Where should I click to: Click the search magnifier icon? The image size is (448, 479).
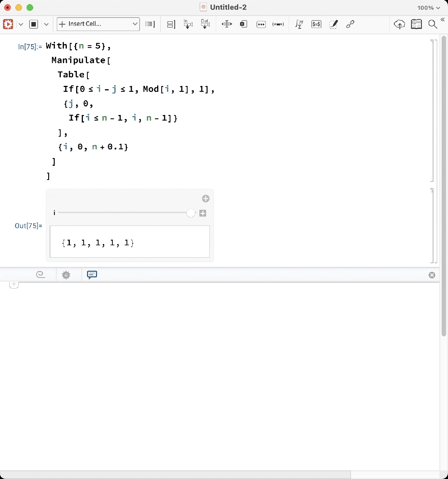433,24
